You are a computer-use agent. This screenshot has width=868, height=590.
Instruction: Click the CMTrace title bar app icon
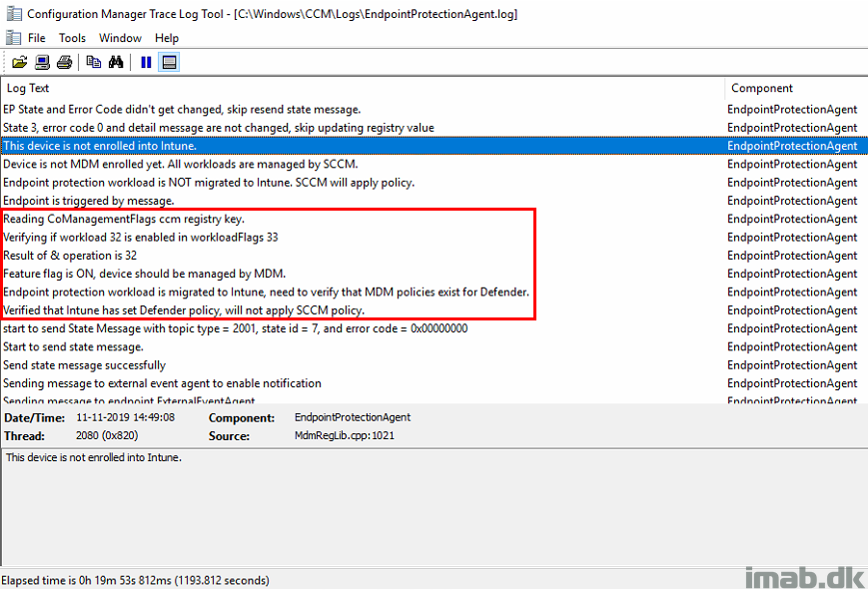pos(14,13)
